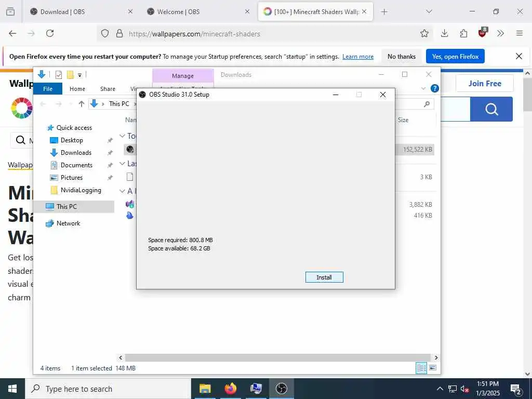Viewport: 532px width, 399px height.
Task: Select the Manage contextual tab
Action: point(183,76)
